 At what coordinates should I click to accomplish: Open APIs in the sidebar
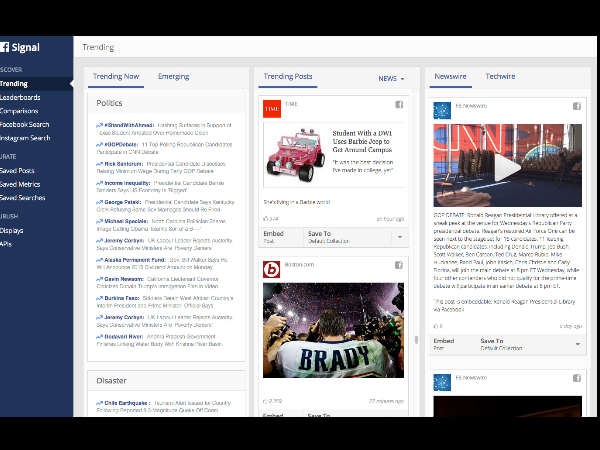[6, 244]
